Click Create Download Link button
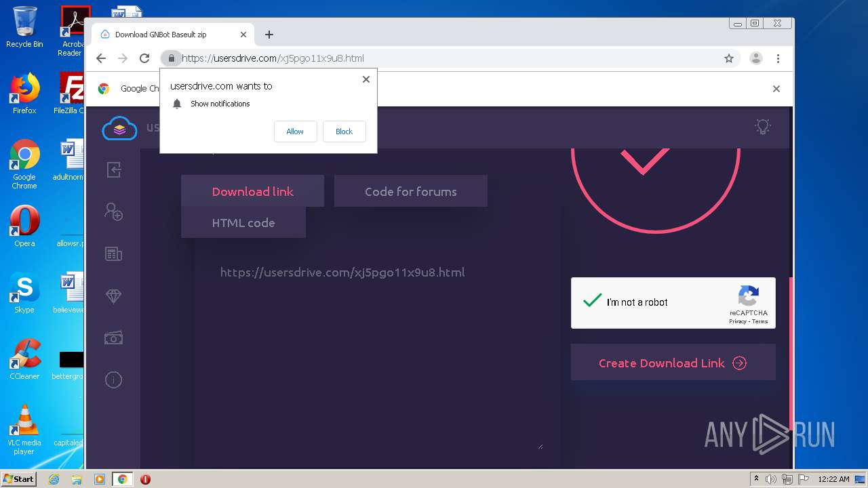868x488 pixels. (673, 363)
